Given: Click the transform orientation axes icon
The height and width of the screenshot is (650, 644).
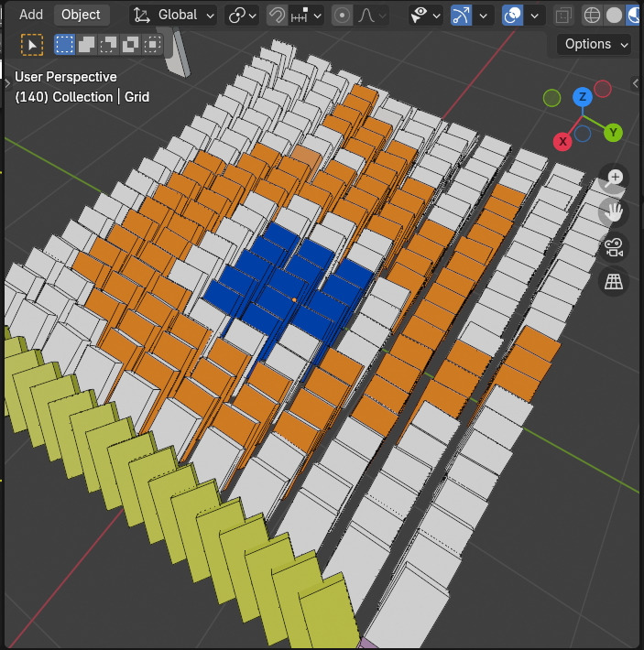Looking at the screenshot, I should (x=142, y=16).
